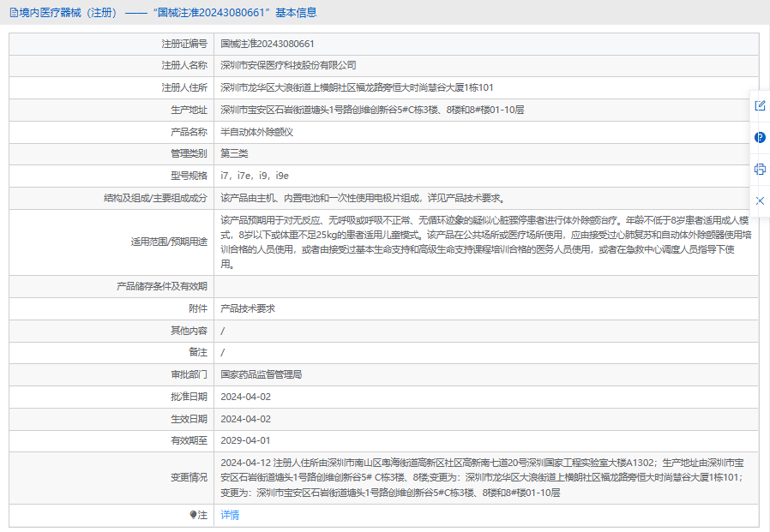
Task: Click the 型号规格 row label
Action: [x=189, y=176]
